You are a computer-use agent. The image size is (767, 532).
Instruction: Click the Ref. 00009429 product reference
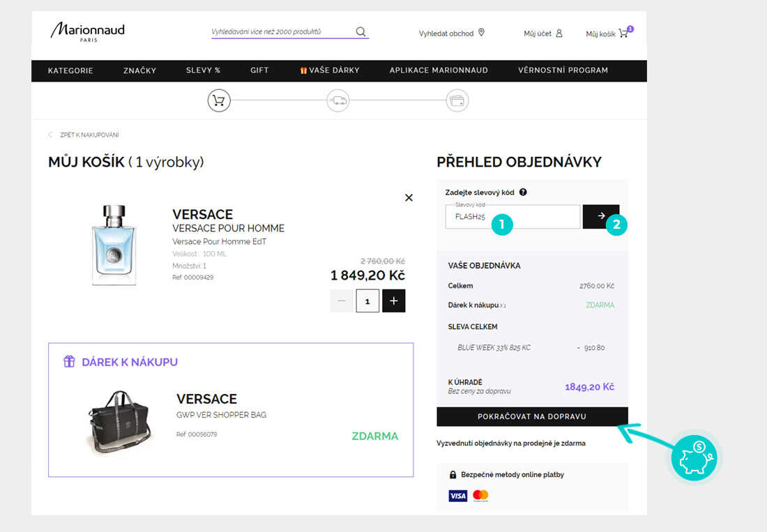pos(192,278)
